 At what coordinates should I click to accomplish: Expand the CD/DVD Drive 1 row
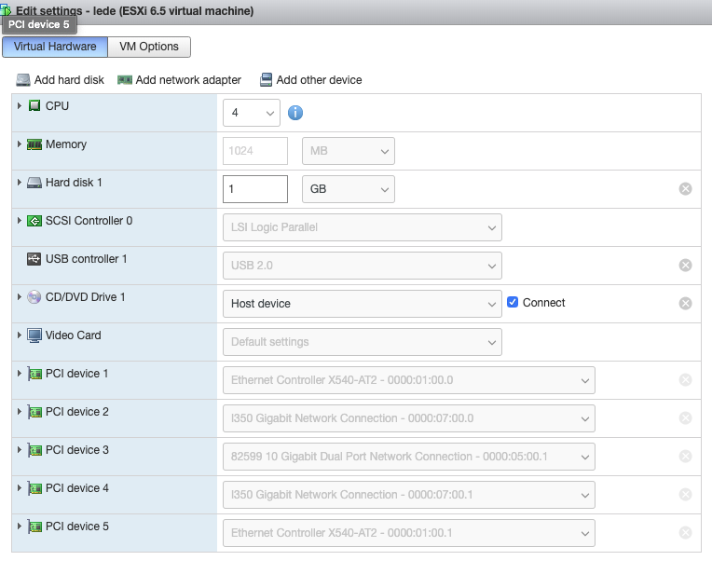[x=19, y=297]
